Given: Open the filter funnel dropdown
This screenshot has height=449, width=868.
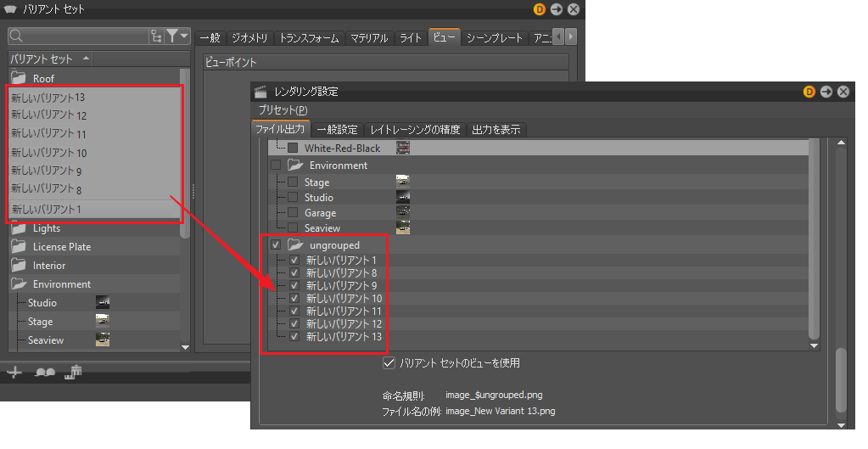Looking at the screenshot, I should tap(177, 36).
